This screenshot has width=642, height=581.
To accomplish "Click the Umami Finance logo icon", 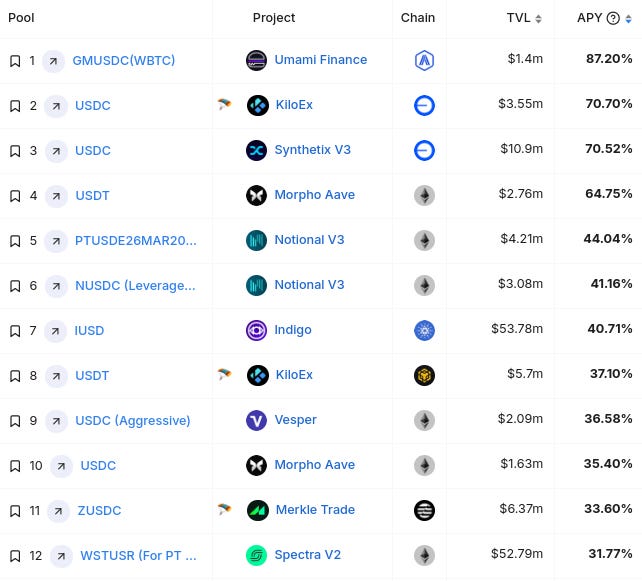I will pos(256,60).
